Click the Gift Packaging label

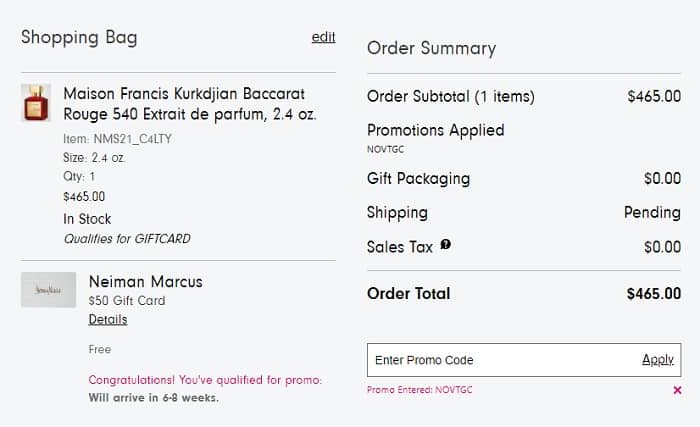point(418,179)
